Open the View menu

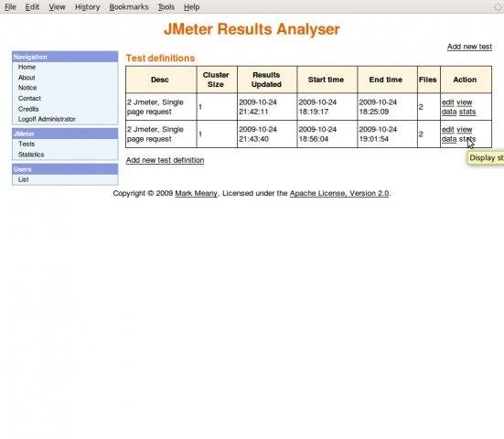[x=58, y=6]
